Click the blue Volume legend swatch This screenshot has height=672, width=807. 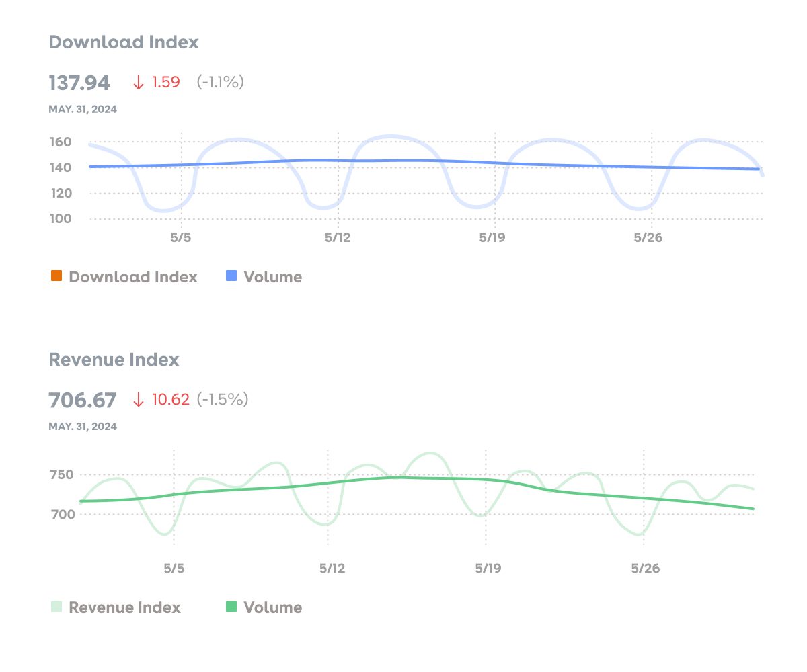point(231,276)
